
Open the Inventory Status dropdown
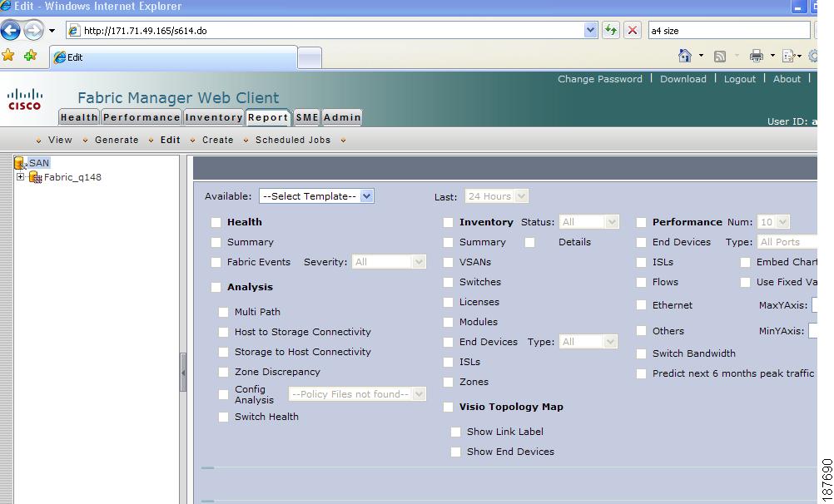(588, 222)
